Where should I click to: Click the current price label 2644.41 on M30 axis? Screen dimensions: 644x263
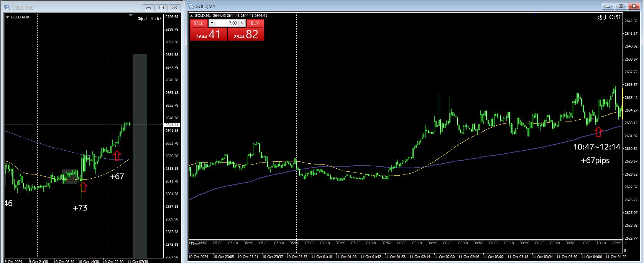pyautogui.click(x=172, y=125)
